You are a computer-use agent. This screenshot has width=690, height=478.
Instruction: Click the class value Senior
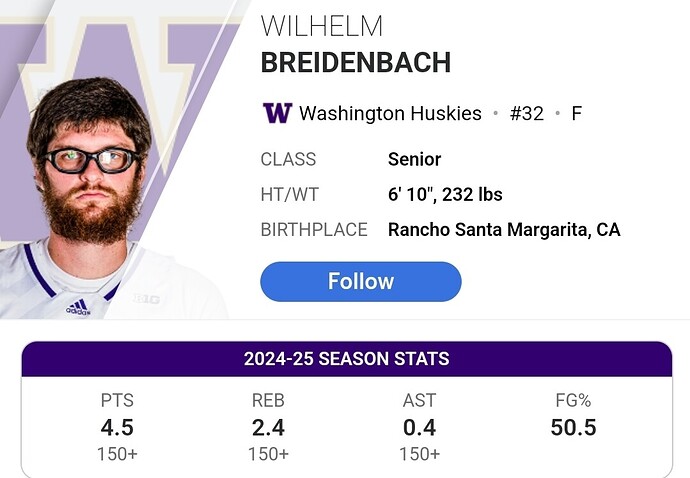click(414, 159)
